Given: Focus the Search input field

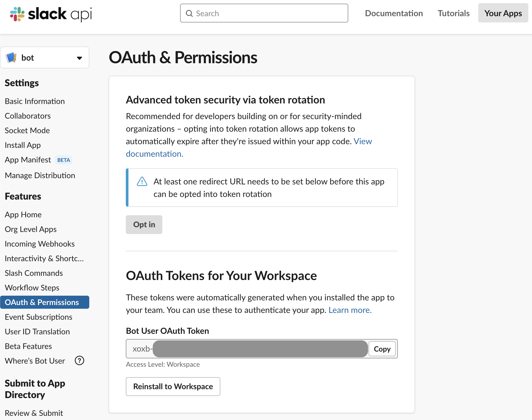Looking at the screenshot, I should [x=264, y=13].
